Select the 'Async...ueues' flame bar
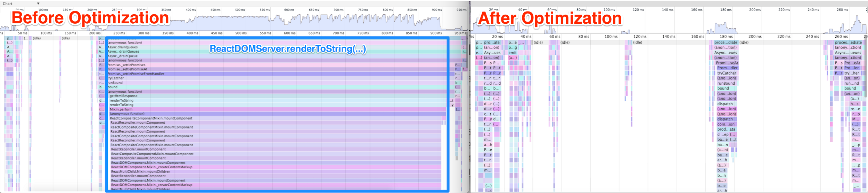Viewport: 868px width, 193px height. [x=848, y=53]
